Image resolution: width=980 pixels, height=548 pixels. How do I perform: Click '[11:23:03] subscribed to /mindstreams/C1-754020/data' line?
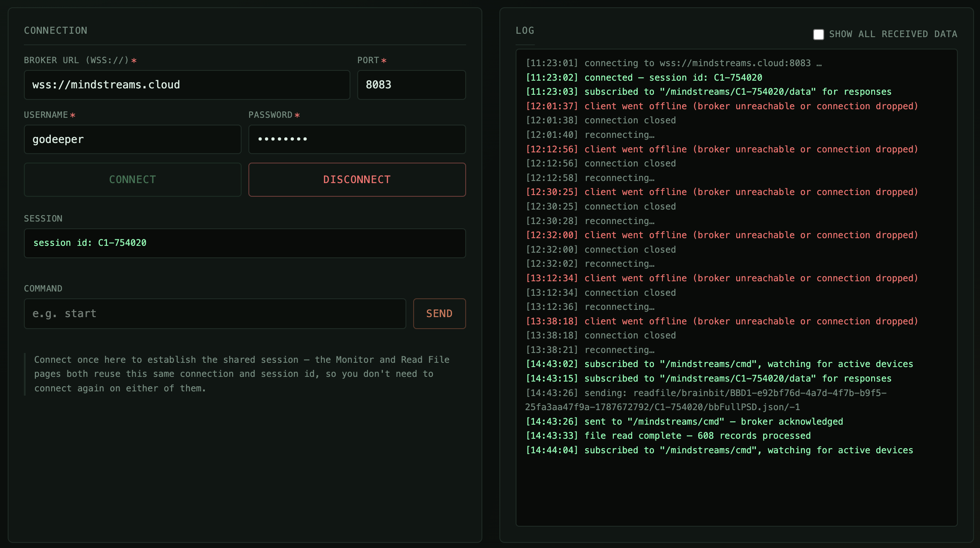pyautogui.click(x=709, y=92)
